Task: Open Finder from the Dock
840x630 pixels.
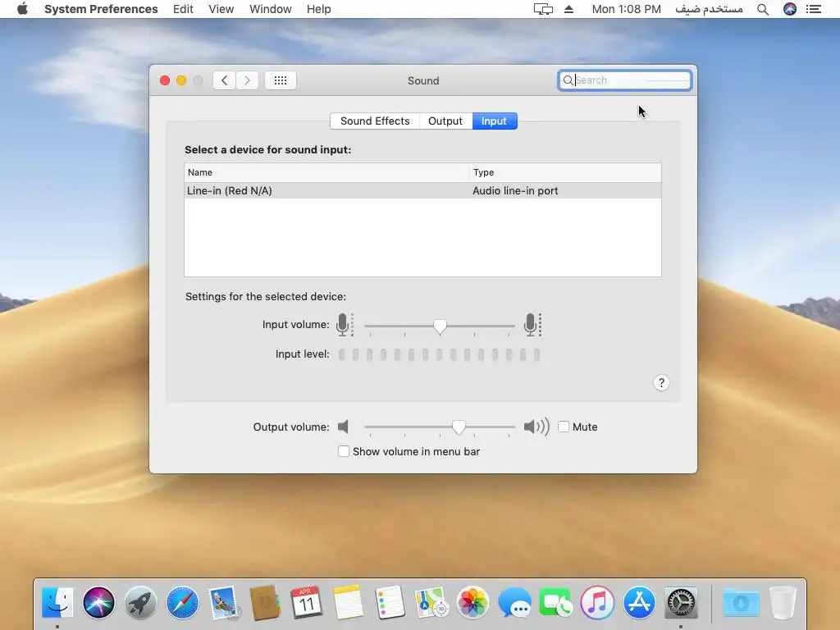Action: point(57,602)
